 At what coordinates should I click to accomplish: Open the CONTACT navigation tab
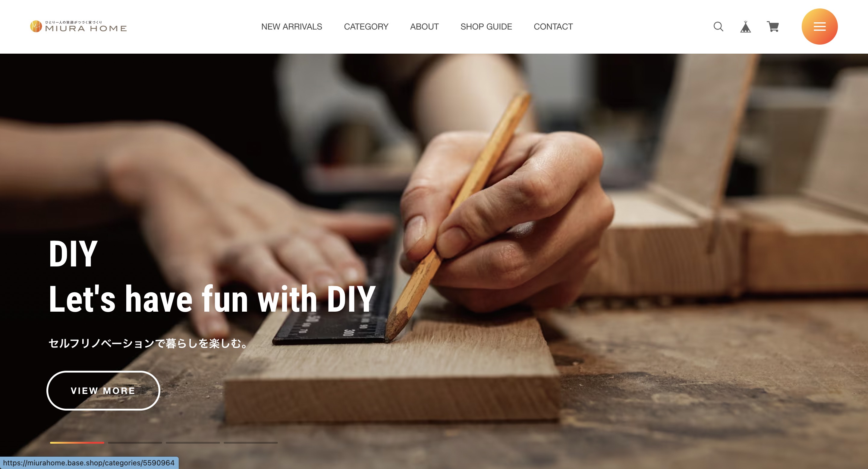tap(553, 27)
